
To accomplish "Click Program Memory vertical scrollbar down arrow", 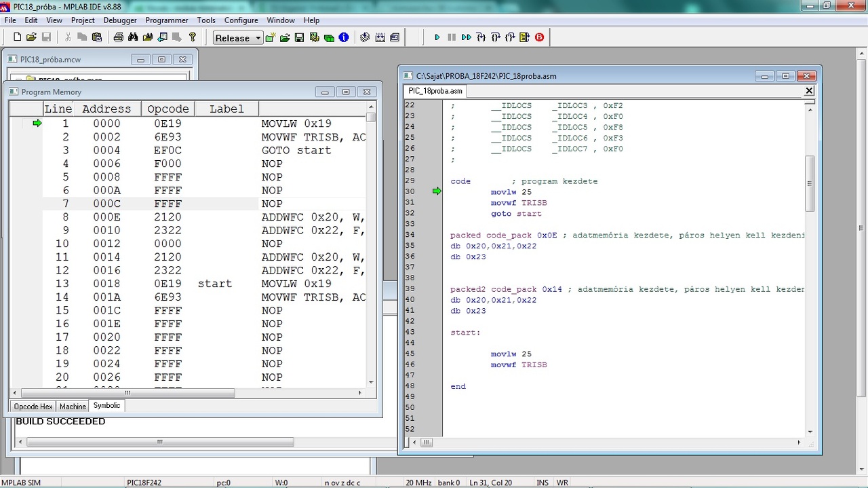I will (371, 382).
